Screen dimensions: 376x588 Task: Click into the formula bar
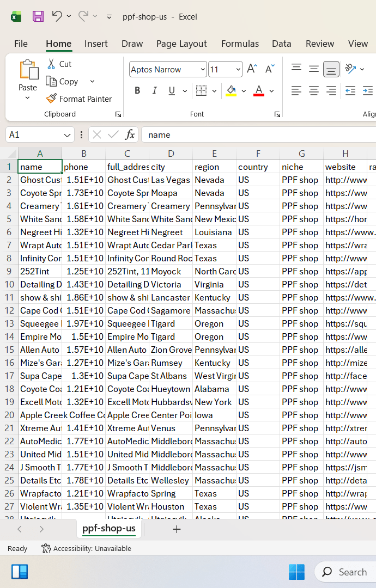259,135
